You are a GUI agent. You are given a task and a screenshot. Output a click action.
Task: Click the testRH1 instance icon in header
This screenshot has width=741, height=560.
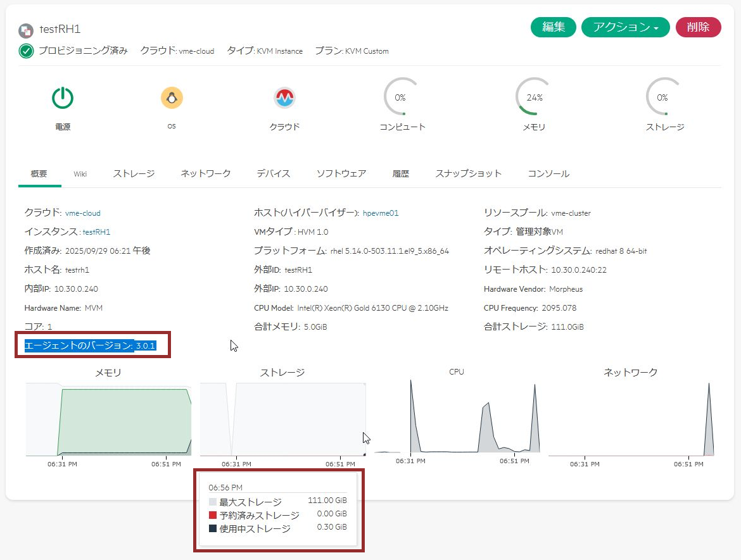pyautogui.click(x=26, y=30)
